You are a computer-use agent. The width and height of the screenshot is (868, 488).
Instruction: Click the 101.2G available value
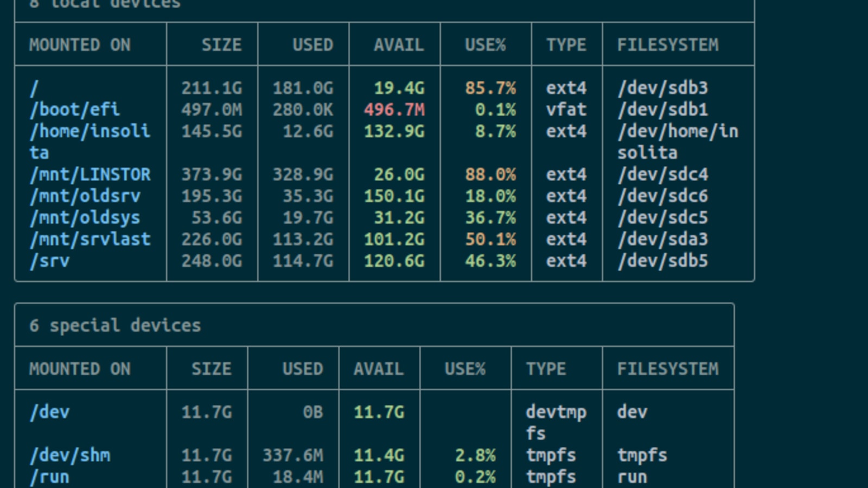[394, 240]
